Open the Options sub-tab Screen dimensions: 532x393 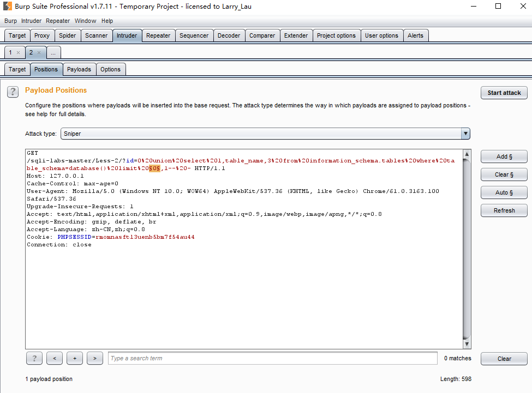[111, 69]
